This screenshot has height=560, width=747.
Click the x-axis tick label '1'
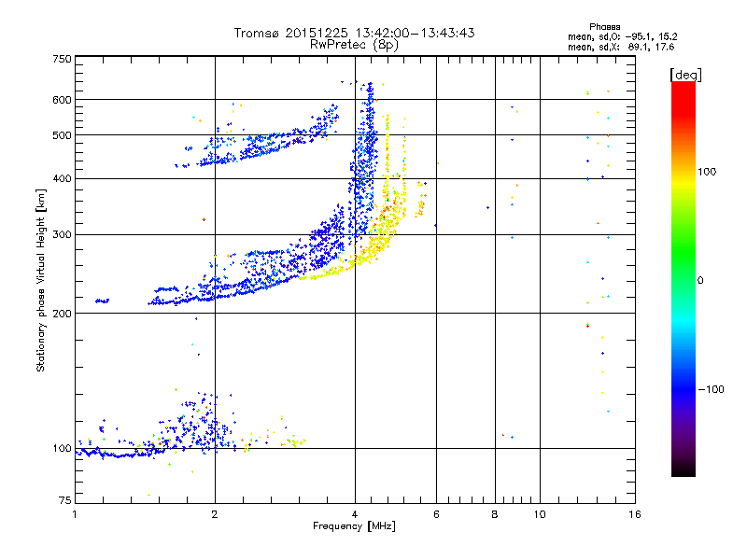tap(75, 514)
